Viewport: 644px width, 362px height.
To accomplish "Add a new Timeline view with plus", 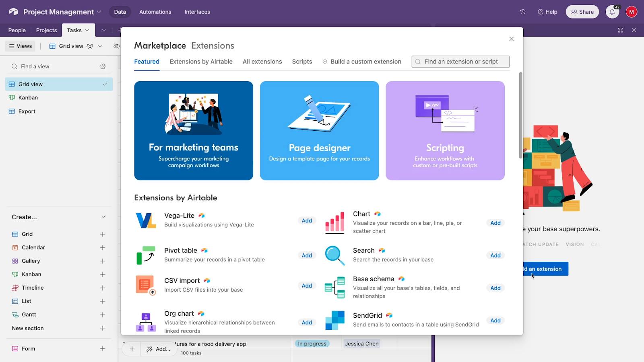I will 103,288.
